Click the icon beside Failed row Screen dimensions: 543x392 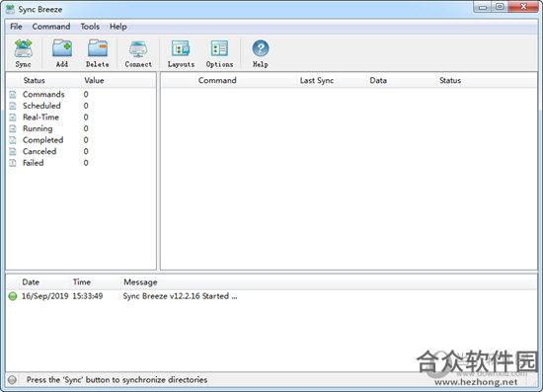pos(13,163)
